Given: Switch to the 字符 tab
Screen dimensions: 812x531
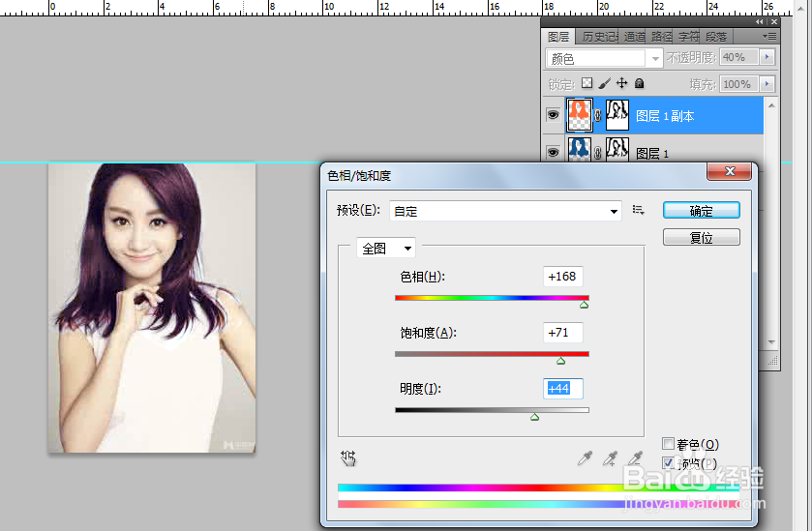Looking at the screenshot, I should (x=688, y=36).
